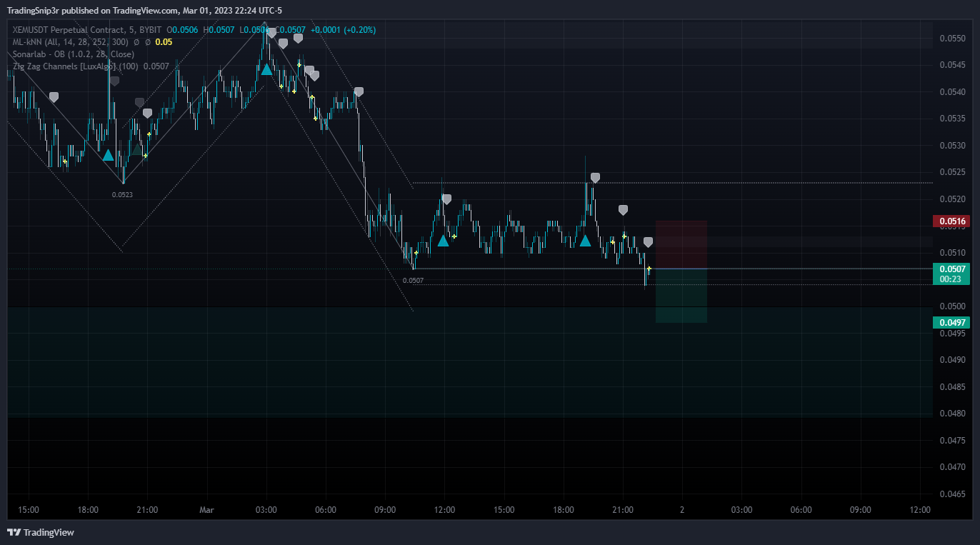Click yellow cross marker at the 0.0507 pivot low
The height and width of the screenshot is (545, 980).
[x=416, y=253]
